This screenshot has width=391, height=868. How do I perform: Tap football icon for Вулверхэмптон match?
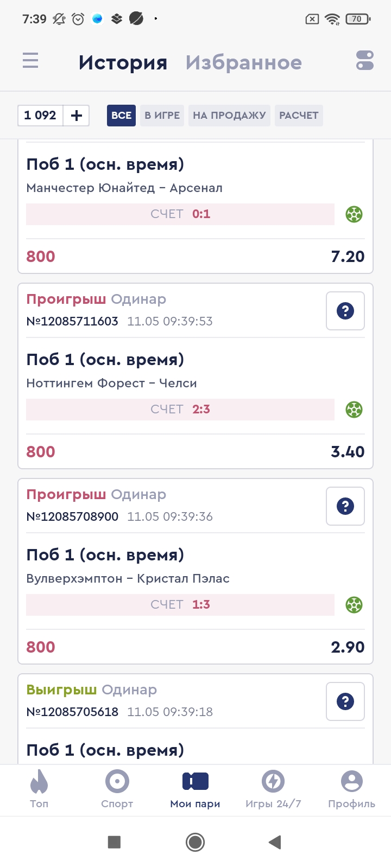[x=354, y=605]
